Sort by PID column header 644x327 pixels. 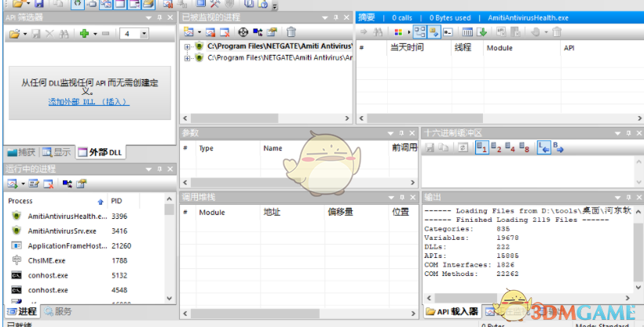tap(123, 201)
